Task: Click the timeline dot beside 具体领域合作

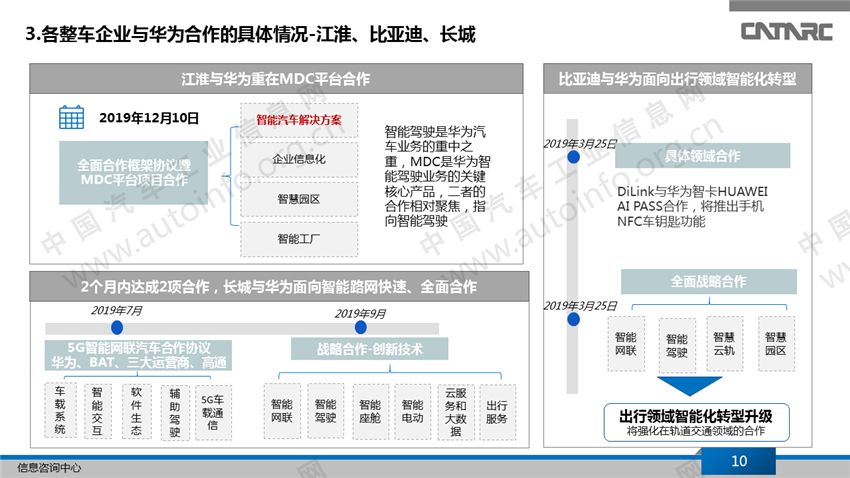Action: 573,157
